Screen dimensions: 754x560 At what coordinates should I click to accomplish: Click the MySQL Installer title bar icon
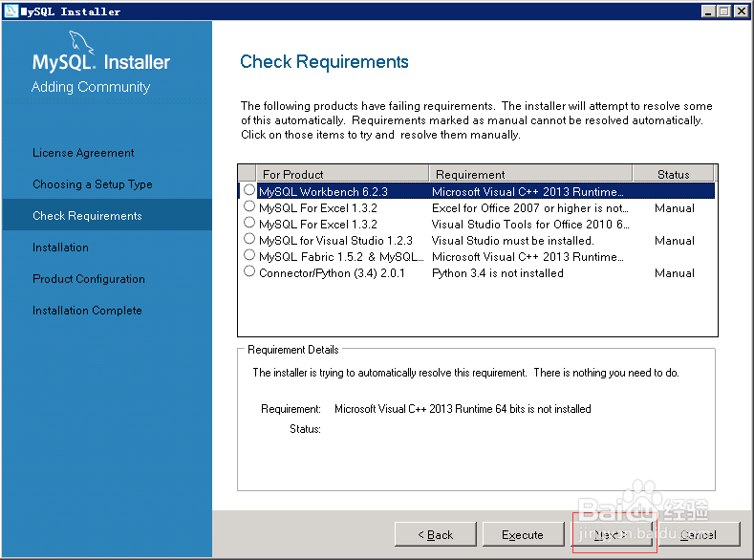(x=11, y=11)
